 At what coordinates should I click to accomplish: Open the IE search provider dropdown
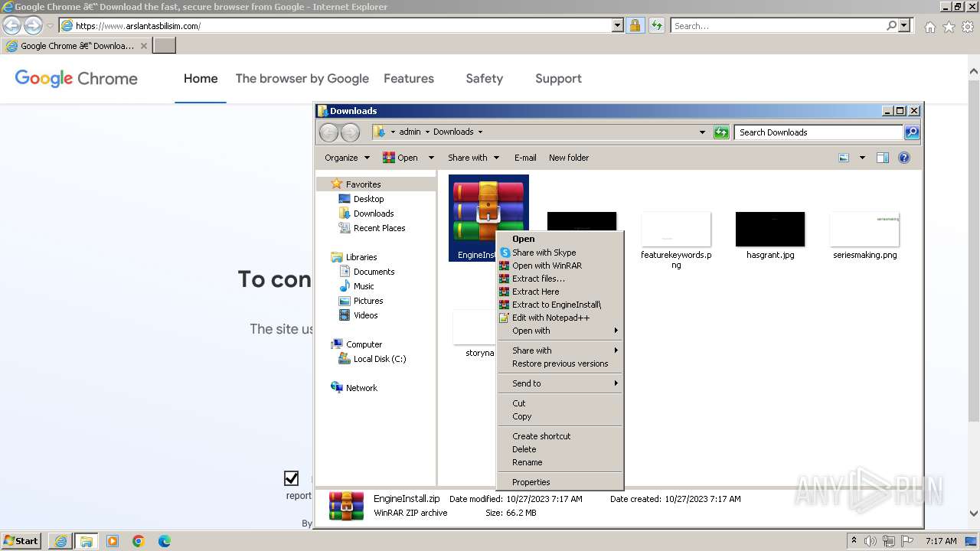[904, 25]
